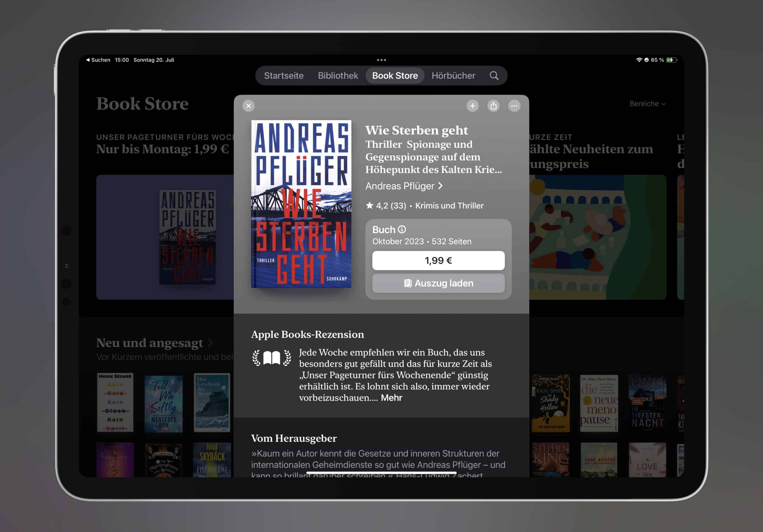Expand the Bereiche dropdown

pos(647,104)
